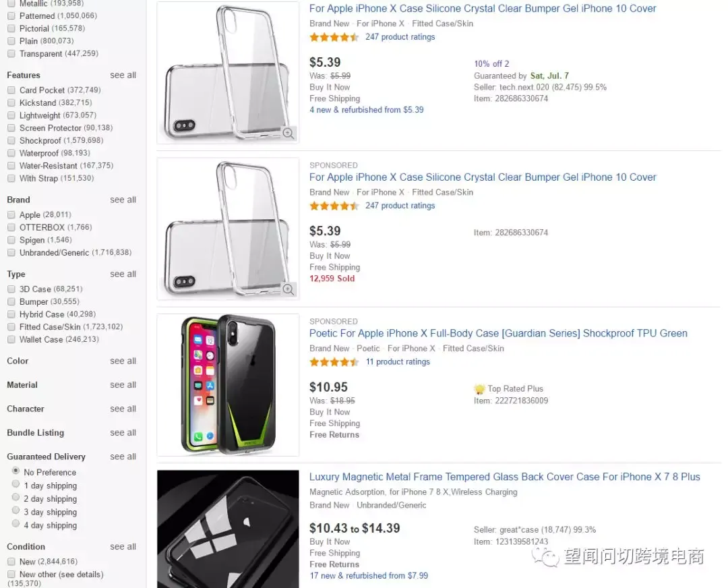728x588 pixels.
Task: Open Poetic green case product thumbnail
Action: pyautogui.click(x=228, y=385)
